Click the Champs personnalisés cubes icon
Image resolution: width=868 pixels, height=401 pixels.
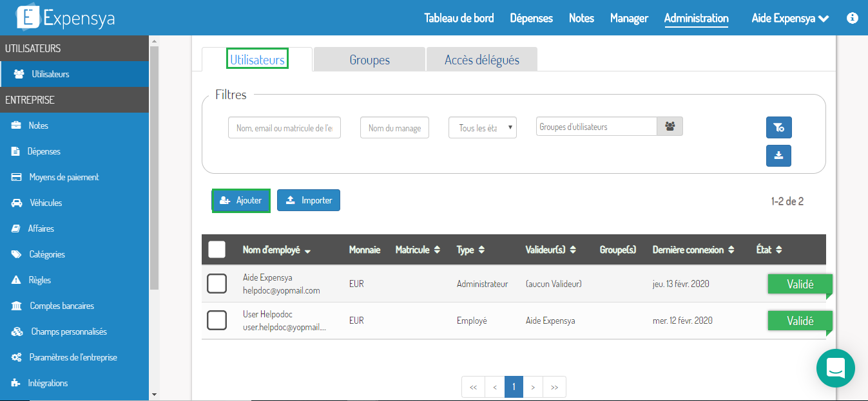point(17,331)
